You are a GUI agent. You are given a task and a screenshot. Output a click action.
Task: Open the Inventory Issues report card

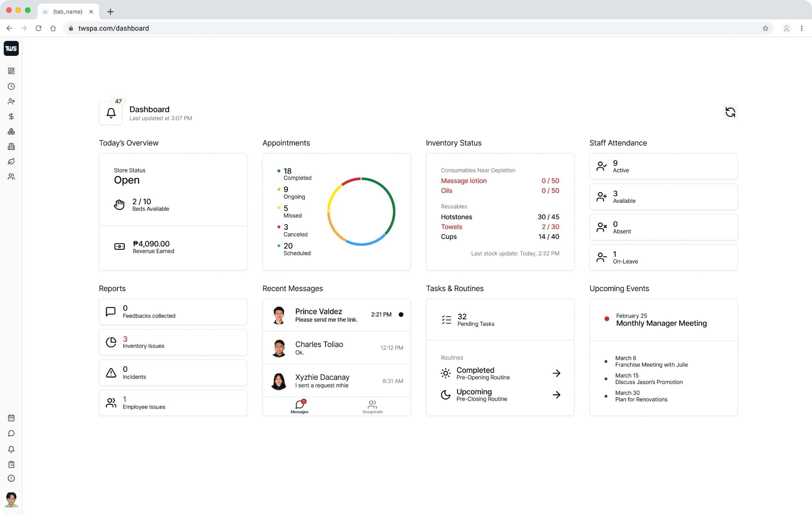[x=173, y=342]
